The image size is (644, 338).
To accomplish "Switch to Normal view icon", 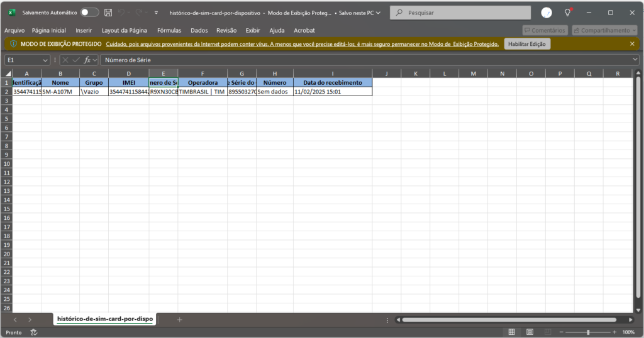I will pos(512,332).
